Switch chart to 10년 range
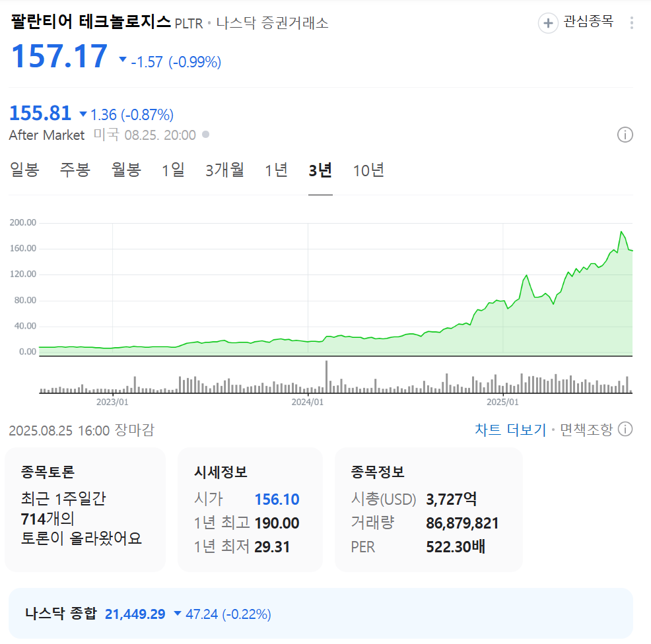This screenshot has width=651, height=644. point(368,170)
